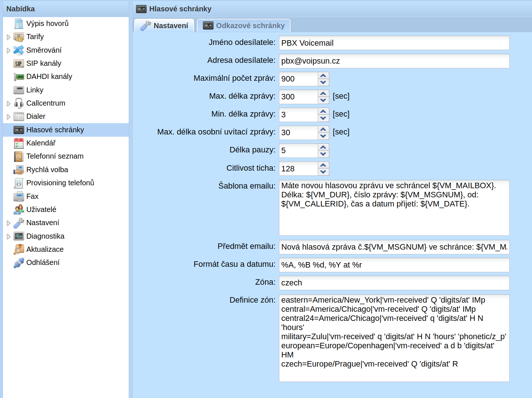
Task: Select the SIP kanály icon
Action: [x=19, y=64]
